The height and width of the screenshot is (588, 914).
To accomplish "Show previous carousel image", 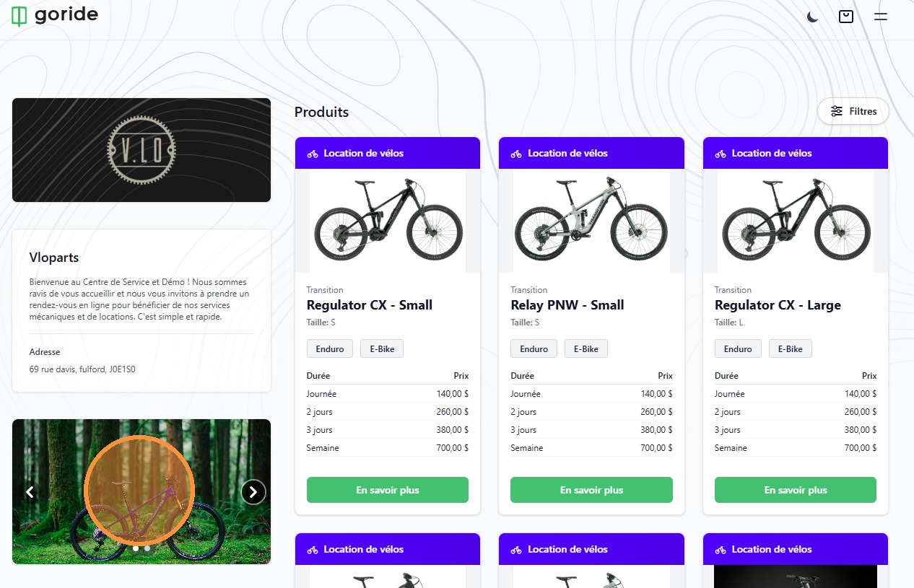I will pos(30,492).
